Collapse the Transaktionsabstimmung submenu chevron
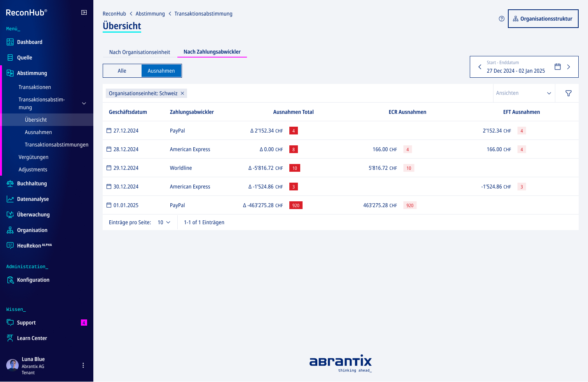Image resolution: width=588 pixels, height=382 pixels. (x=84, y=103)
